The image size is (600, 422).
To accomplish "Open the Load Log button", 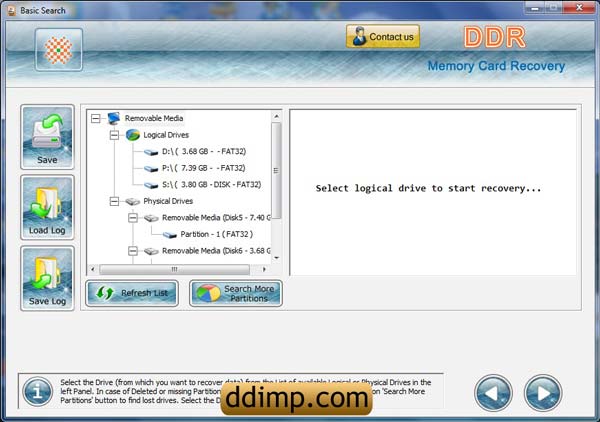I will point(47,208).
